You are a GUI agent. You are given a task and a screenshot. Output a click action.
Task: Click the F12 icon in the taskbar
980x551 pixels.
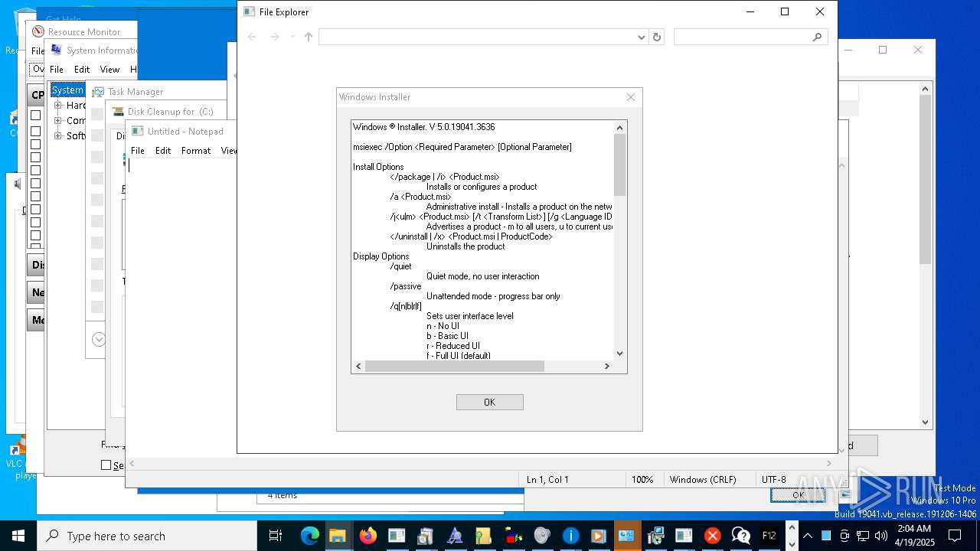click(x=769, y=536)
